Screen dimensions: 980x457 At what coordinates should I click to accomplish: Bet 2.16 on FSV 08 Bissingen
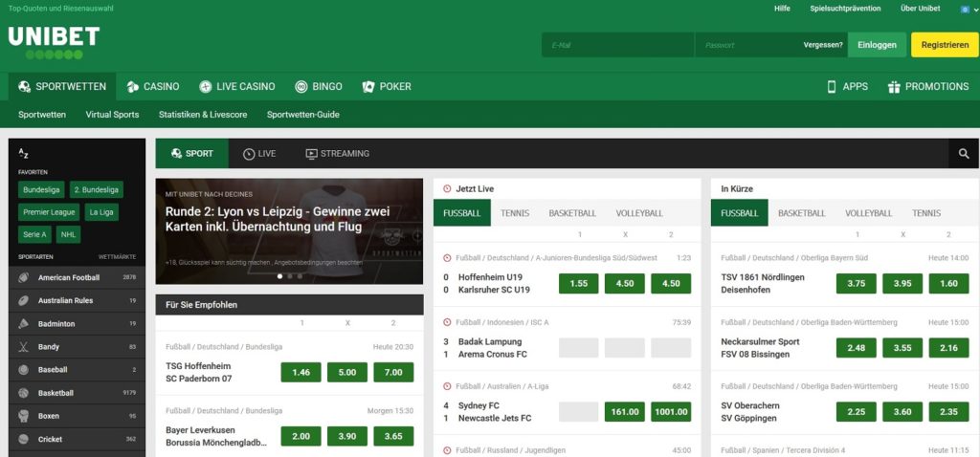click(x=948, y=348)
